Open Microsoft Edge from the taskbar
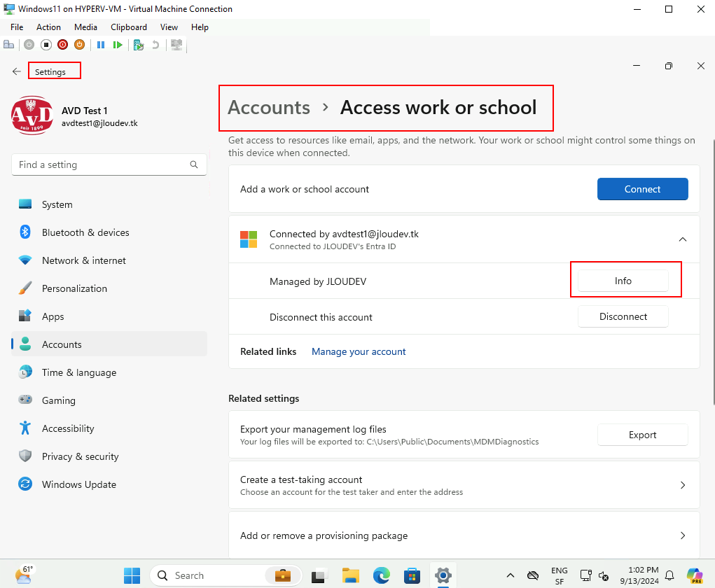This screenshot has width=715, height=588. pyautogui.click(x=381, y=575)
